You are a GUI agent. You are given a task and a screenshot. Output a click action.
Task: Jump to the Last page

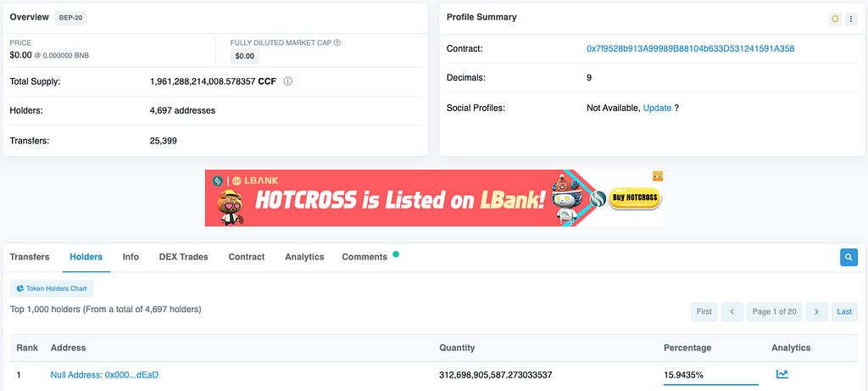click(844, 312)
